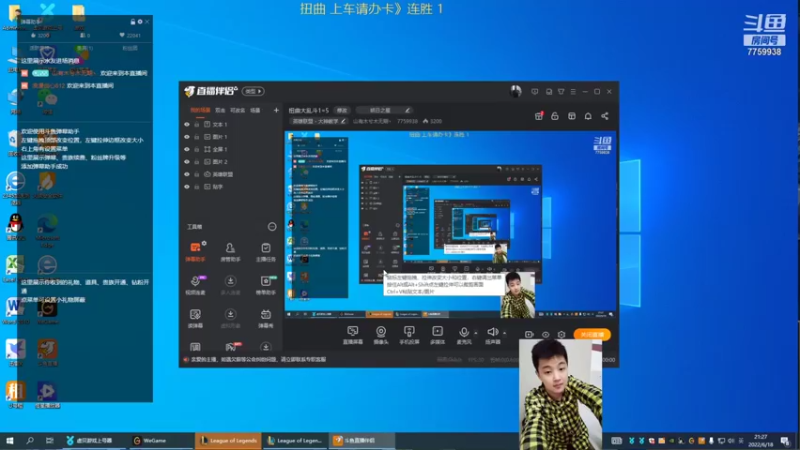
Task: Open the hamburger menu in title bar
Action: coord(573,92)
